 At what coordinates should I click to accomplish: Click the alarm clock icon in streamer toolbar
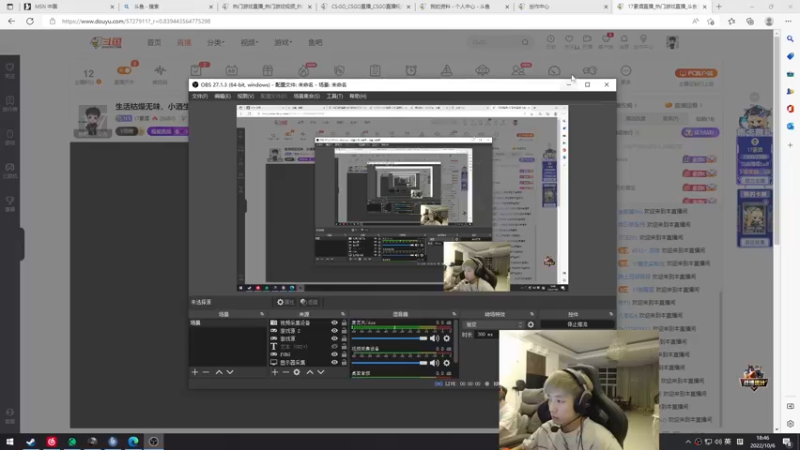click(x=411, y=70)
